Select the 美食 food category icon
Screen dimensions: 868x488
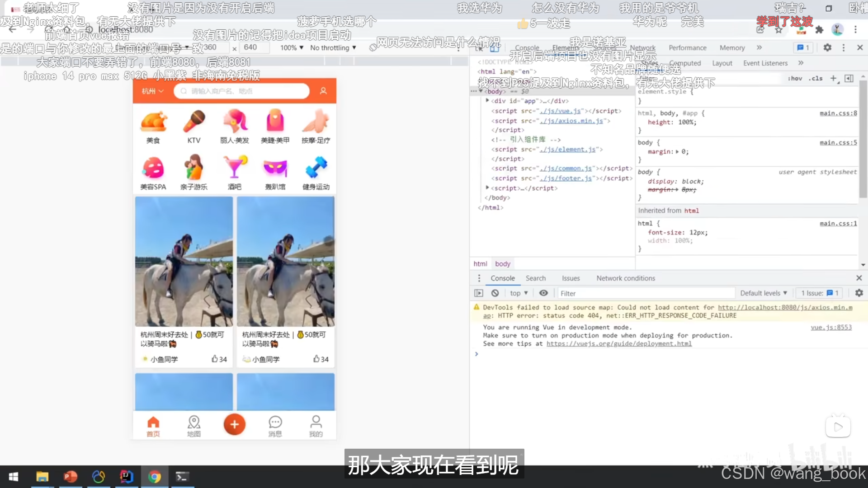pos(153,122)
